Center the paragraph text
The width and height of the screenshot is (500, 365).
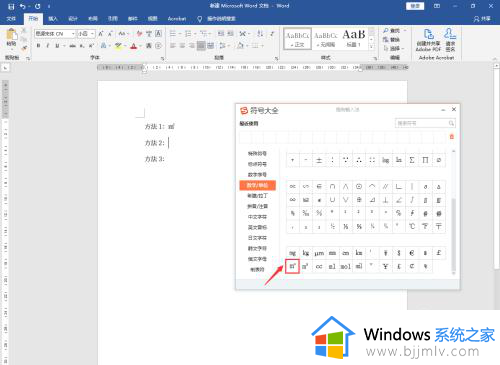(182, 46)
